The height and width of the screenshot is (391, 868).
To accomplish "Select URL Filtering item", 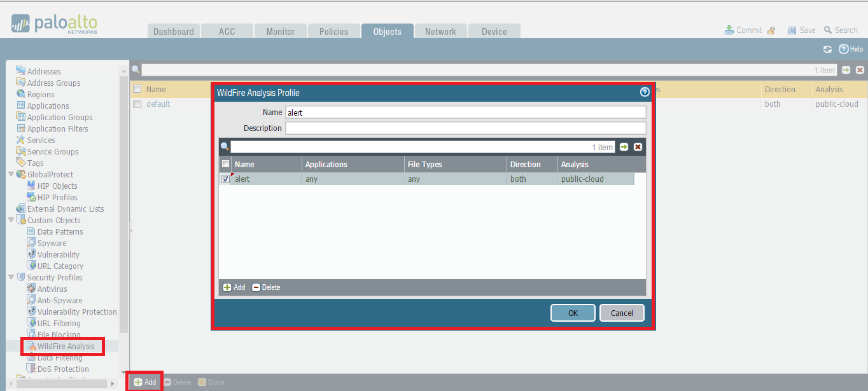I will click(59, 323).
